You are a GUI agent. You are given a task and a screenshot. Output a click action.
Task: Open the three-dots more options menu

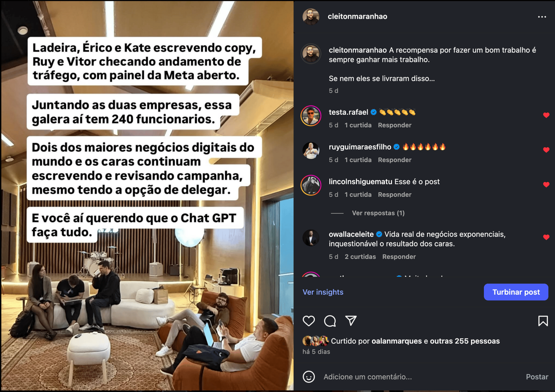point(542,17)
